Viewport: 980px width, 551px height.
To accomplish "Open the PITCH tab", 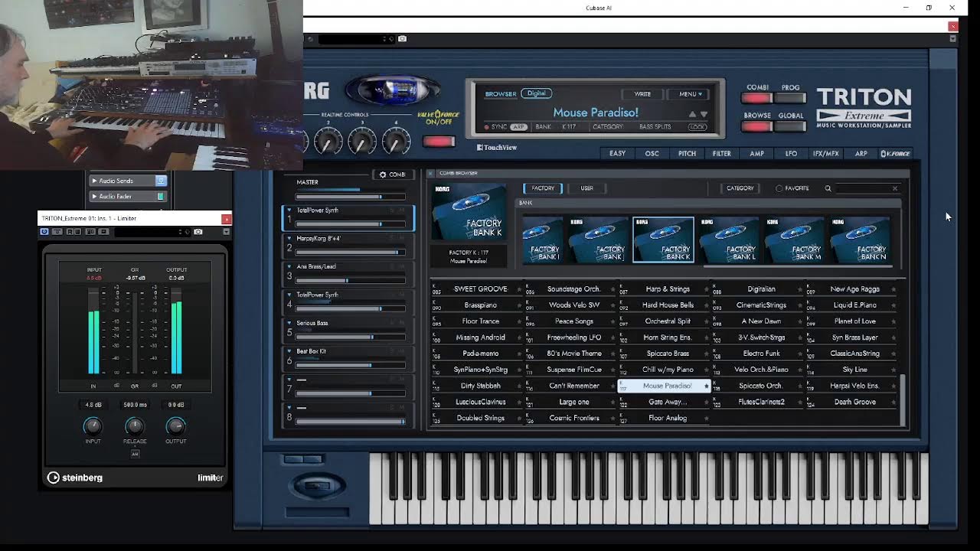I will coord(687,154).
